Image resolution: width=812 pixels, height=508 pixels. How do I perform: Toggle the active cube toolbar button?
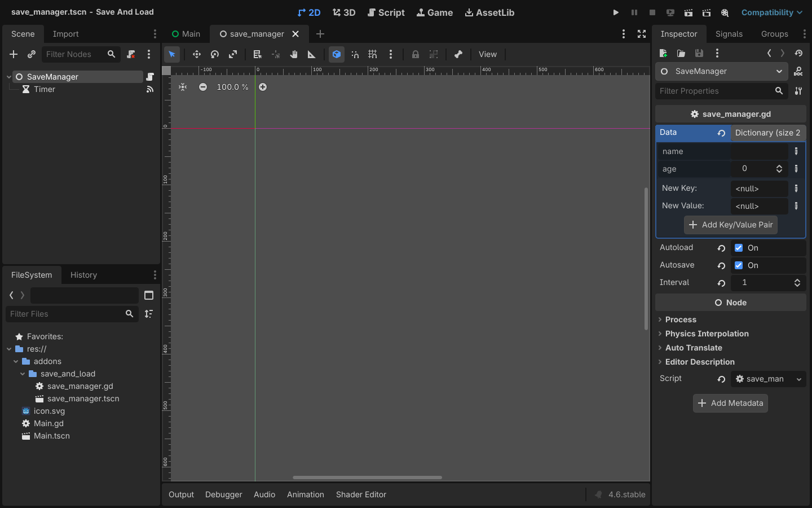coord(337,54)
